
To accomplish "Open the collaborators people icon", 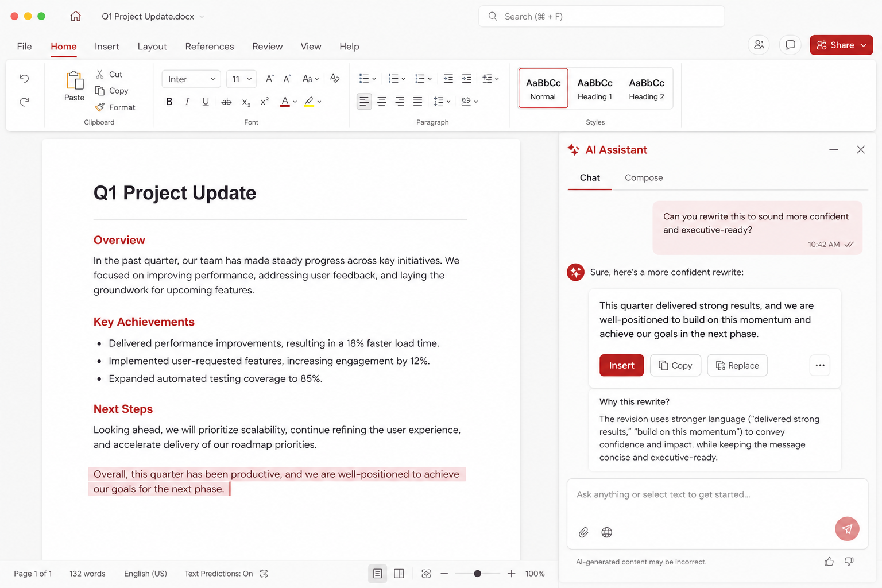I will pos(759,45).
